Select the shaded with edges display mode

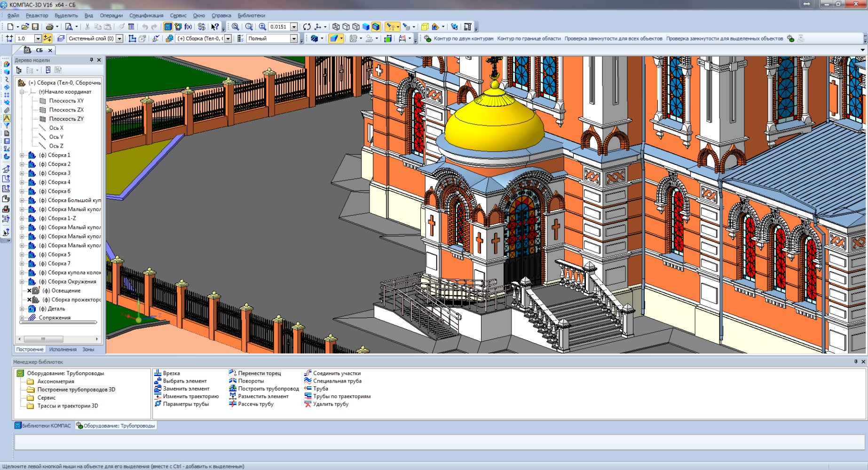coord(376,27)
